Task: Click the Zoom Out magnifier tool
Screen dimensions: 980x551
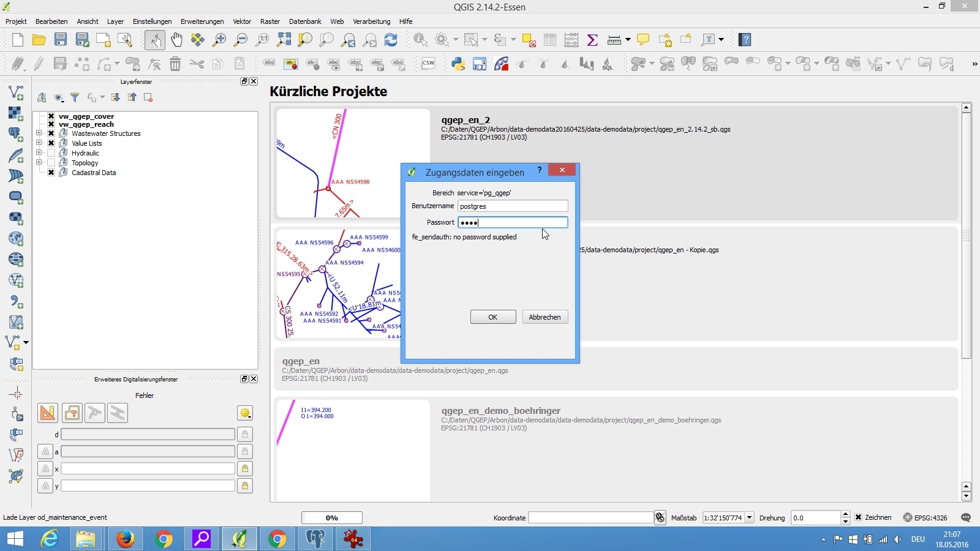Action: click(x=241, y=40)
